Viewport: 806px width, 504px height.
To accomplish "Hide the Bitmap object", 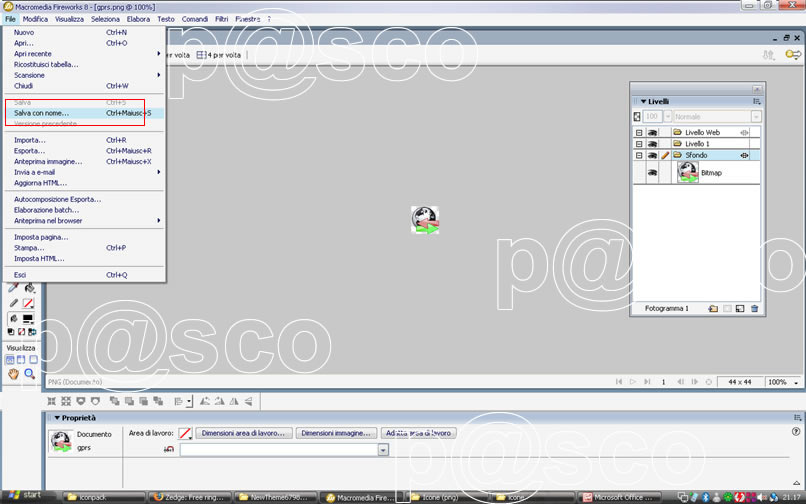I will [x=652, y=173].
